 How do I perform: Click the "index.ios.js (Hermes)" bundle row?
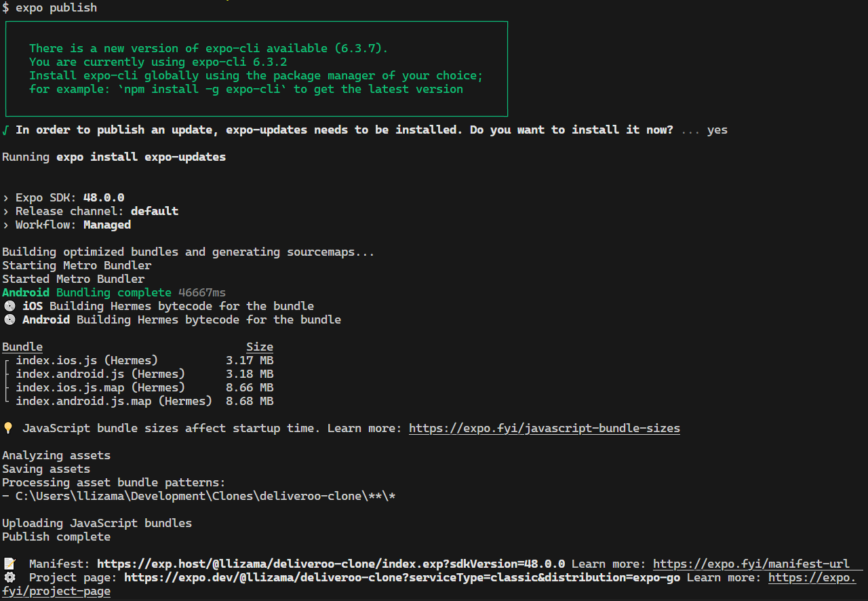pyautogui.click(x=87, y=360)
